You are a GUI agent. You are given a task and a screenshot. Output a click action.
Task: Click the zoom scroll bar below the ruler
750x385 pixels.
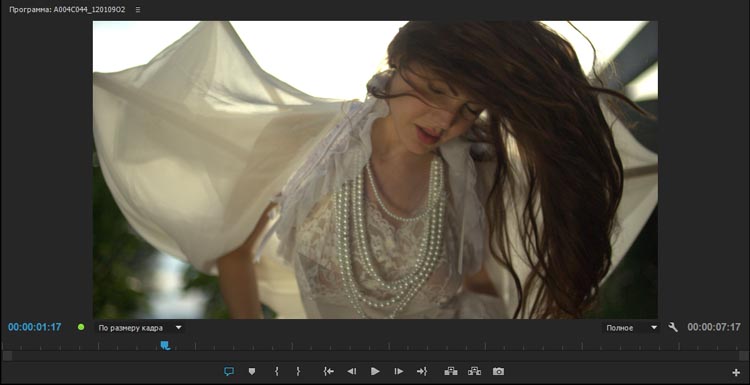[375, 356]
